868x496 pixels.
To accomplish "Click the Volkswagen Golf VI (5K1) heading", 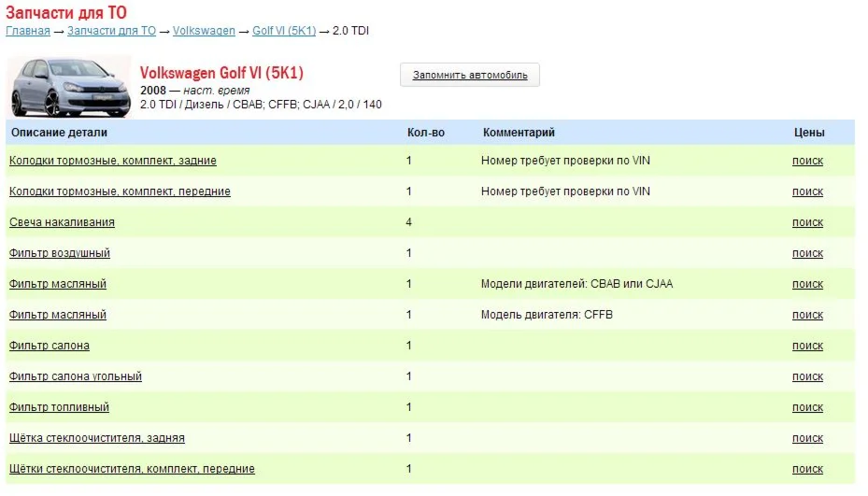I will click(221, 73).
